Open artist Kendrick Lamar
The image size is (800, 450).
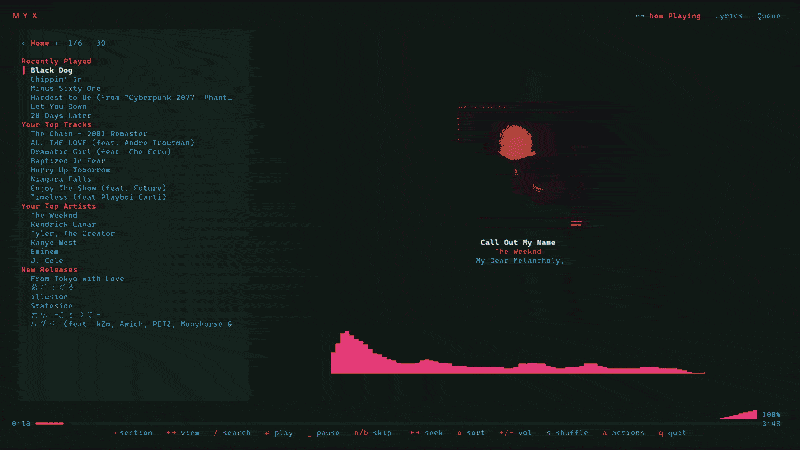(x=63, y=224)
